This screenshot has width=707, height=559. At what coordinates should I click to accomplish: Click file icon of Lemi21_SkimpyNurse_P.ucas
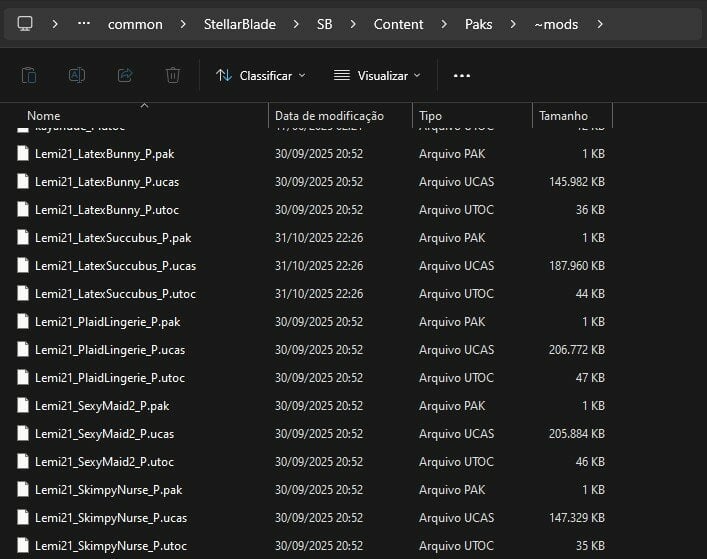point(23,517)
